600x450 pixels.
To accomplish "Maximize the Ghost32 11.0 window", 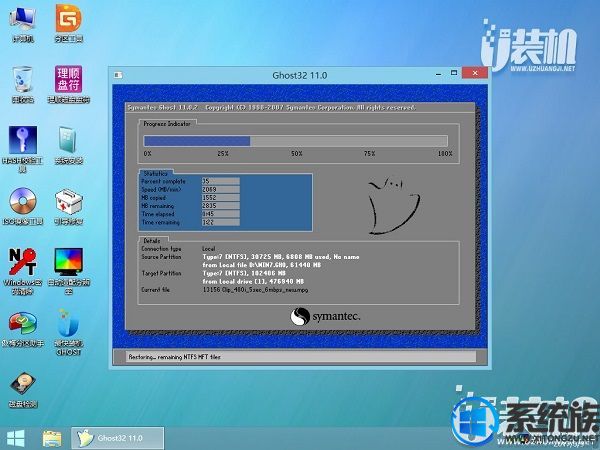I will [454, 73].
